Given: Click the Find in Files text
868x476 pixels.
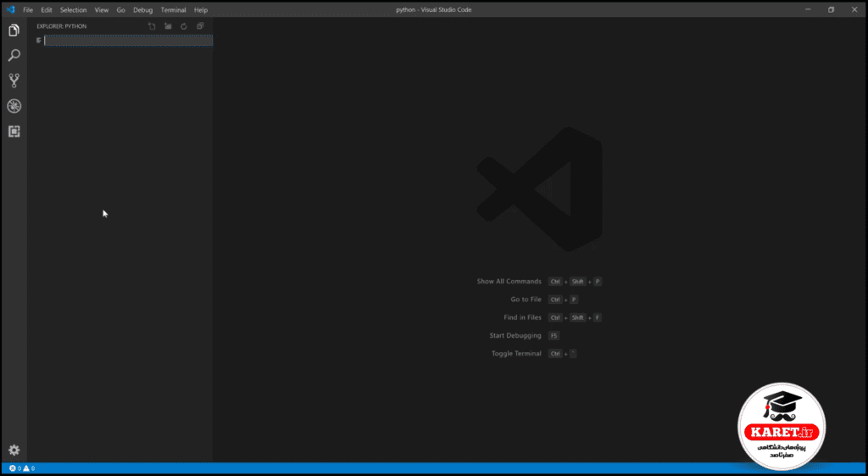Looking at the screenshot, I should tap(522, 317).
